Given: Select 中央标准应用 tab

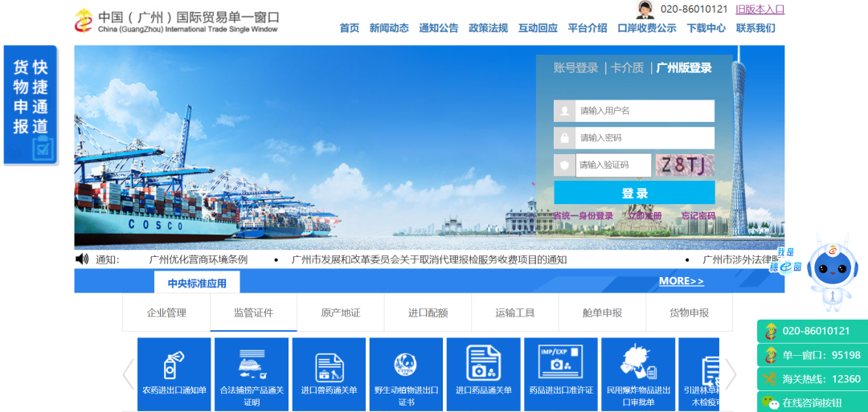Looking at the screenshot, I should click(197, 283).
